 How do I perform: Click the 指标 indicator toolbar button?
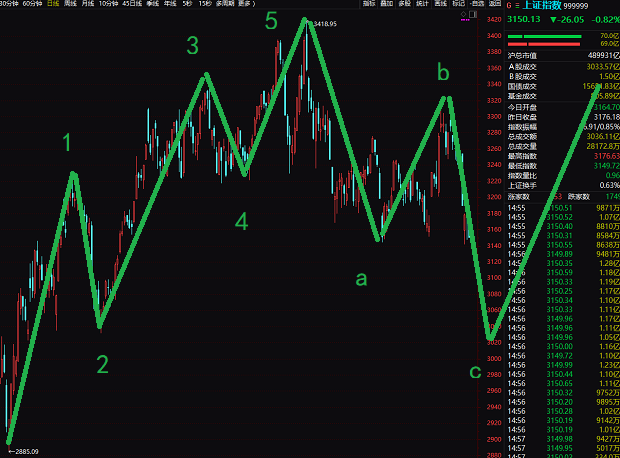click(x=369, y=4)
